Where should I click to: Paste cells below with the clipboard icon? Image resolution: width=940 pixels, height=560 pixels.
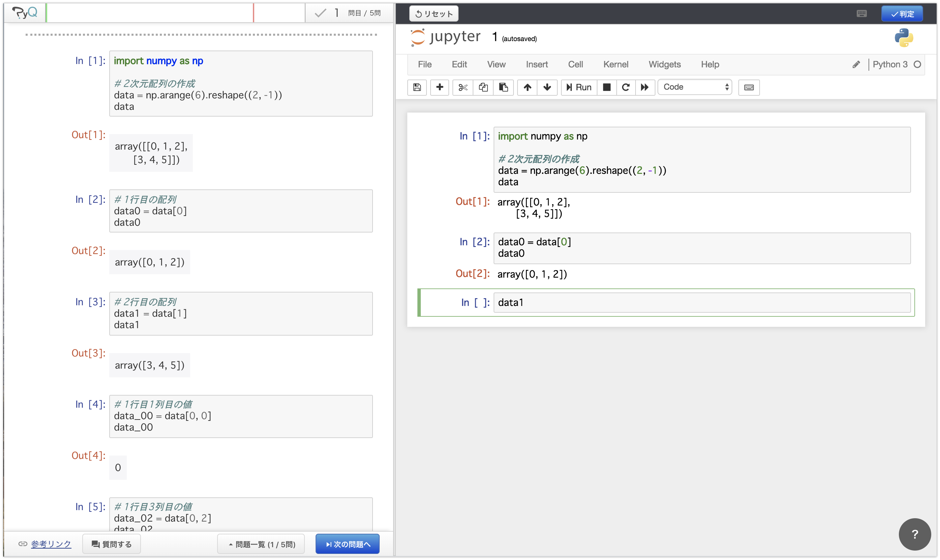click(x=503, y=87)
